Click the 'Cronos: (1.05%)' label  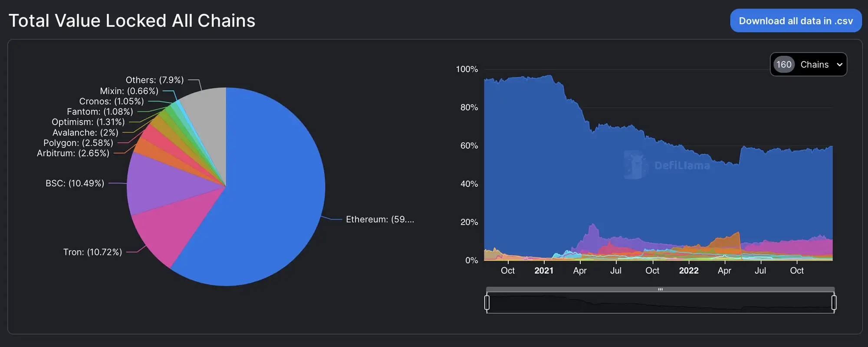[x=112, y=101]
